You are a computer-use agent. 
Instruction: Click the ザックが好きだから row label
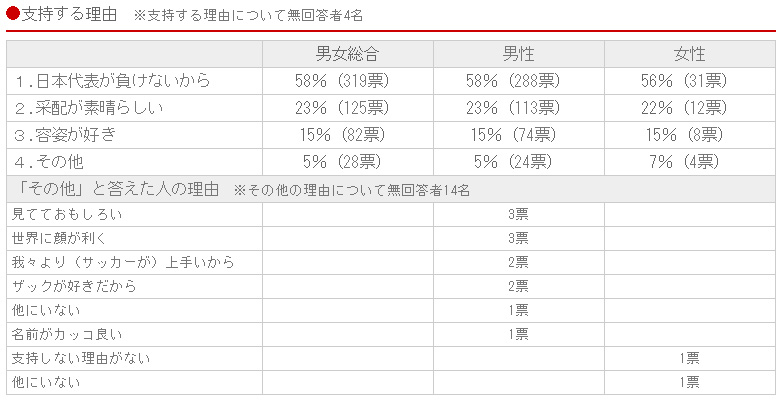tap(74, 287)
